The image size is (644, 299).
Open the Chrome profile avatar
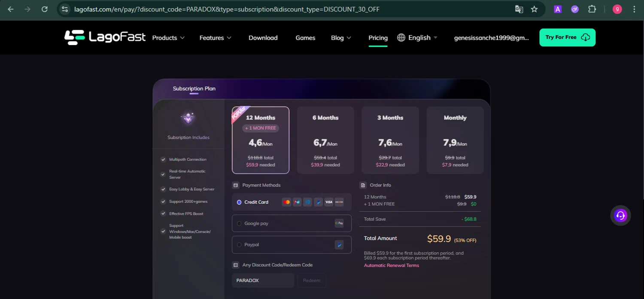[x=617, y=9]
